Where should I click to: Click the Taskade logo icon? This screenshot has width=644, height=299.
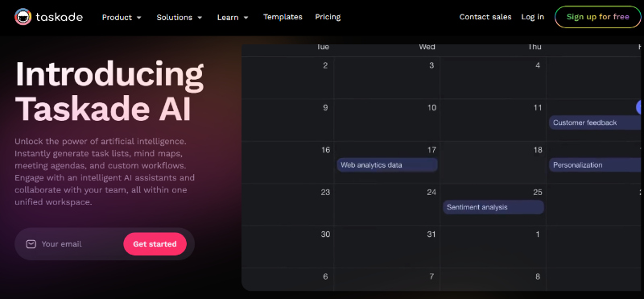[x=23, y=17]
